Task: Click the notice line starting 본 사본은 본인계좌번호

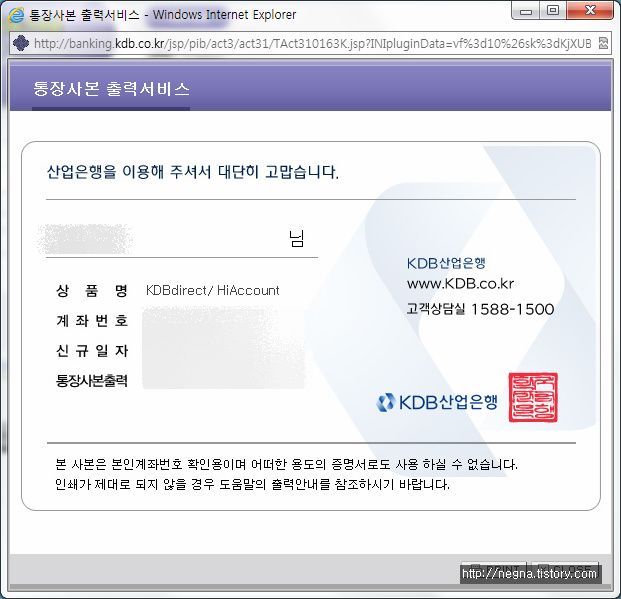Action: (287, 464)
